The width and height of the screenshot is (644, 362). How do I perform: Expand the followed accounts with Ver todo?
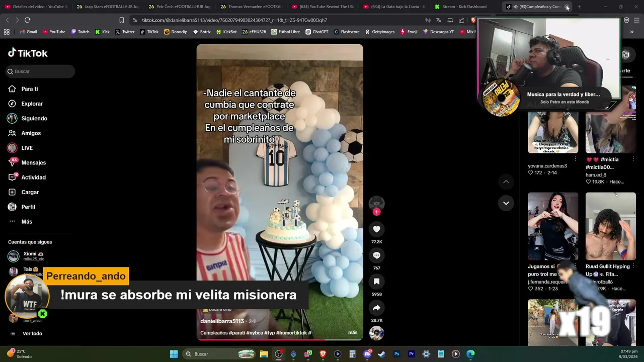pyautogui.click(x=32, y=333)
